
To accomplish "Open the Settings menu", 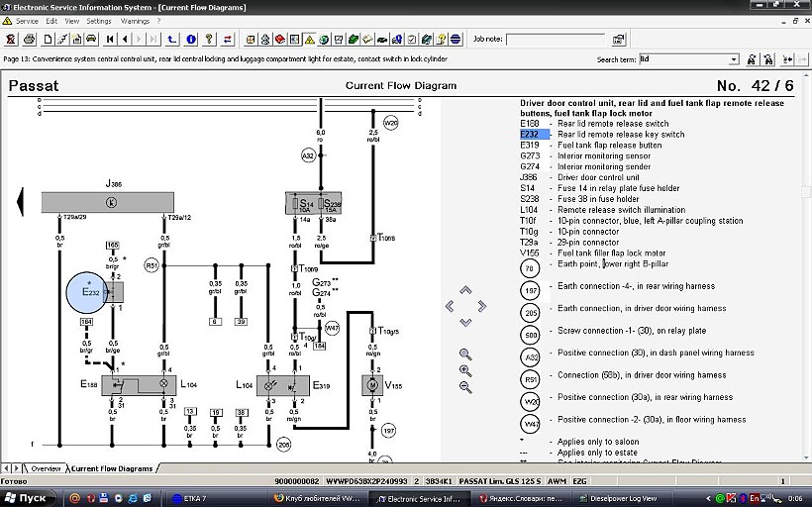I will [x=99, y=21].
